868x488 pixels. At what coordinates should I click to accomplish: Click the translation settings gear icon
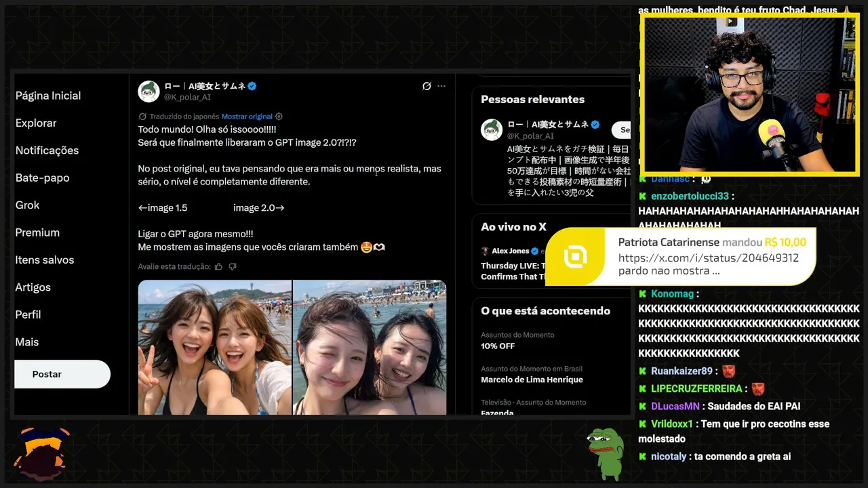click(279, 117)
